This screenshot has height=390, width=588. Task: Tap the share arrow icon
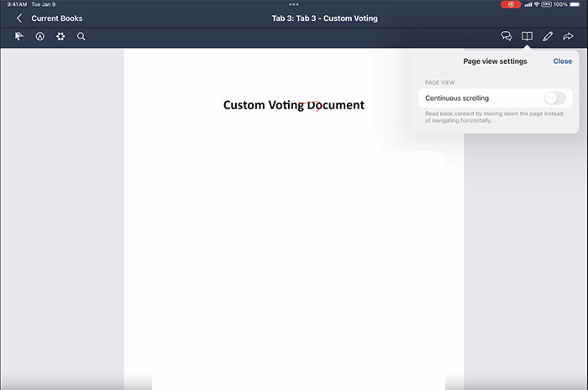pos(569,37)
